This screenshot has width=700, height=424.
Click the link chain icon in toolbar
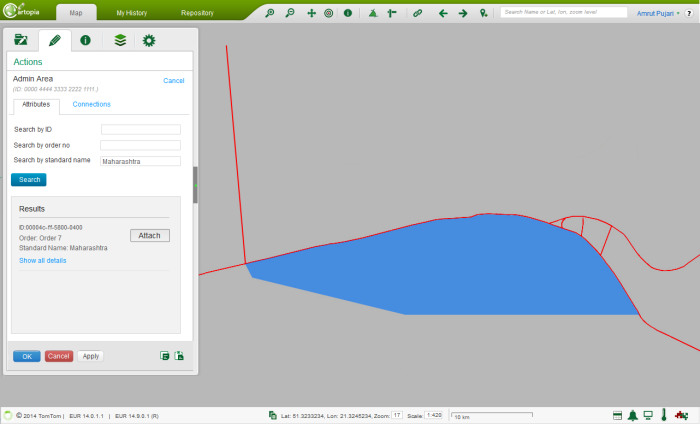click(418, 13)
